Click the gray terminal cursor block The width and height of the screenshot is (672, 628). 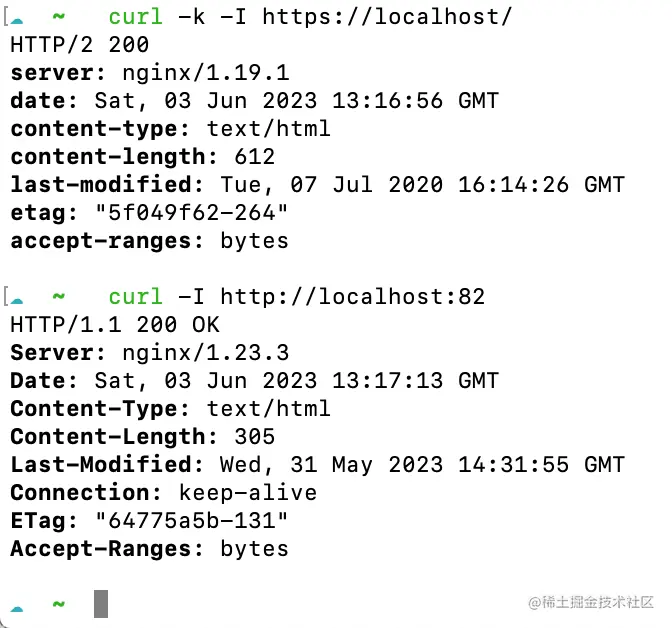[x=100, y=604]
